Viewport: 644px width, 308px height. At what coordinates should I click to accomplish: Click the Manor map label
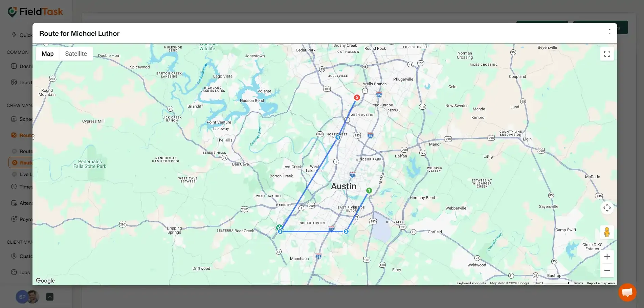point(435,144)
